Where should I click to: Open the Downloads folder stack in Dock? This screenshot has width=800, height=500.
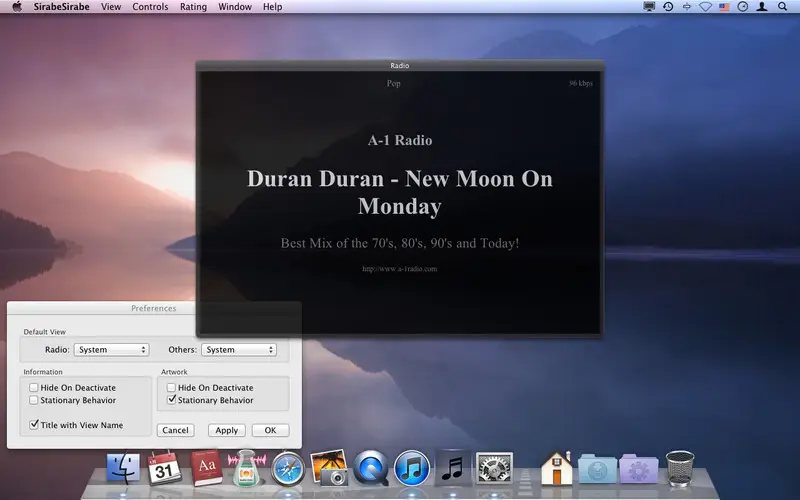tap(597, 469)
